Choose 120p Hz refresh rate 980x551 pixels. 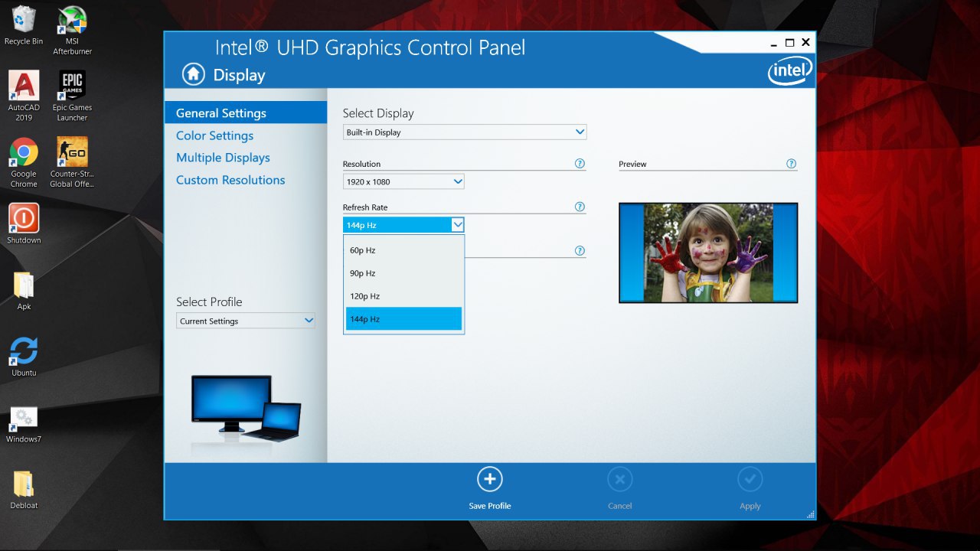pyautogui.click(x=403, y=296)
